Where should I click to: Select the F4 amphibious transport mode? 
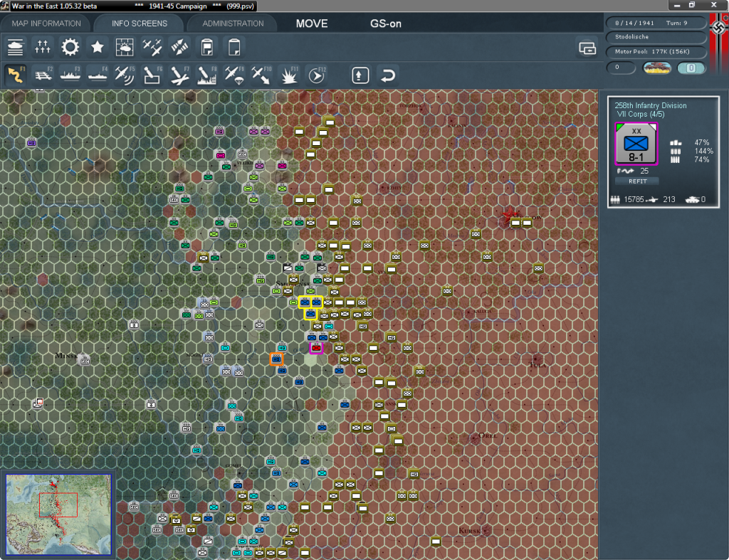click(x=98, y=75)
